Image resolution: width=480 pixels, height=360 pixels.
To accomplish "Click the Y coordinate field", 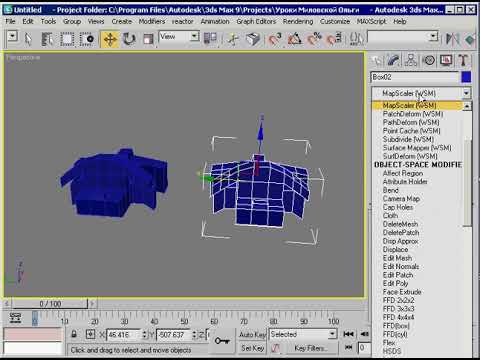I will [x=173, y=335].
